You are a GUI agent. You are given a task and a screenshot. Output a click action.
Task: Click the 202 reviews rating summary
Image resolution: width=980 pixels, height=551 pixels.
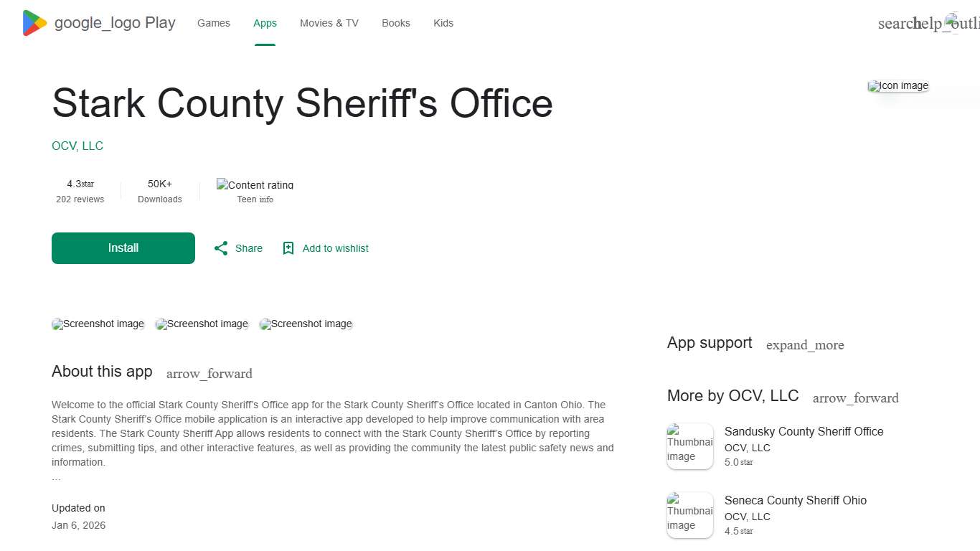80,191
